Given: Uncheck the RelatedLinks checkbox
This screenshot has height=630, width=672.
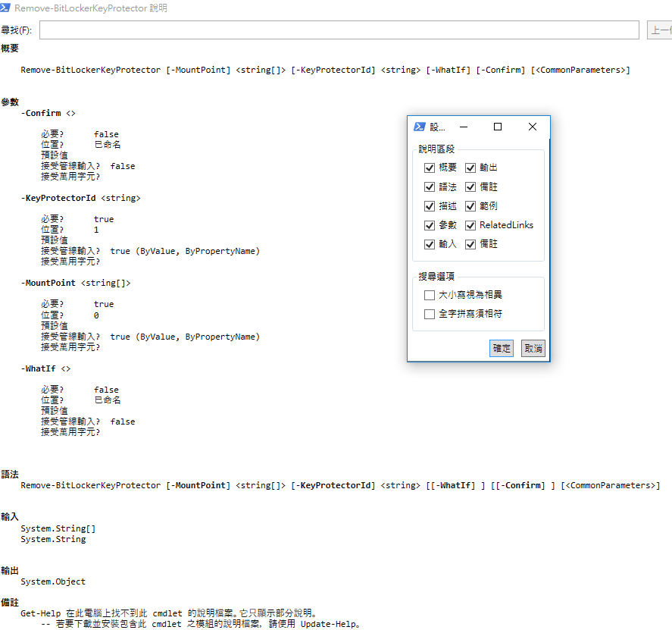Looking at the screenshot, I should (x=470, y=224).
